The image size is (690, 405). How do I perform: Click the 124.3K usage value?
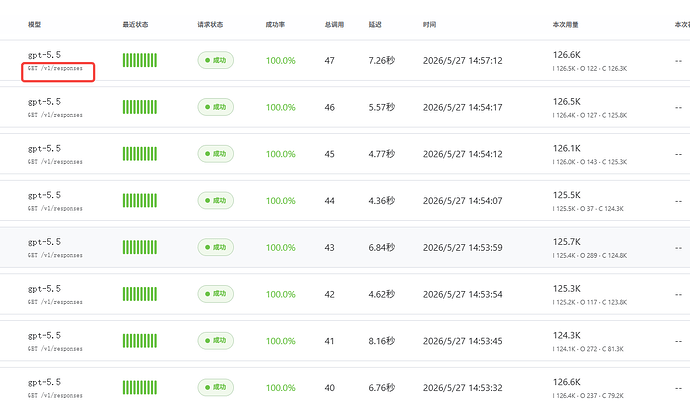(x=567, y=335)
